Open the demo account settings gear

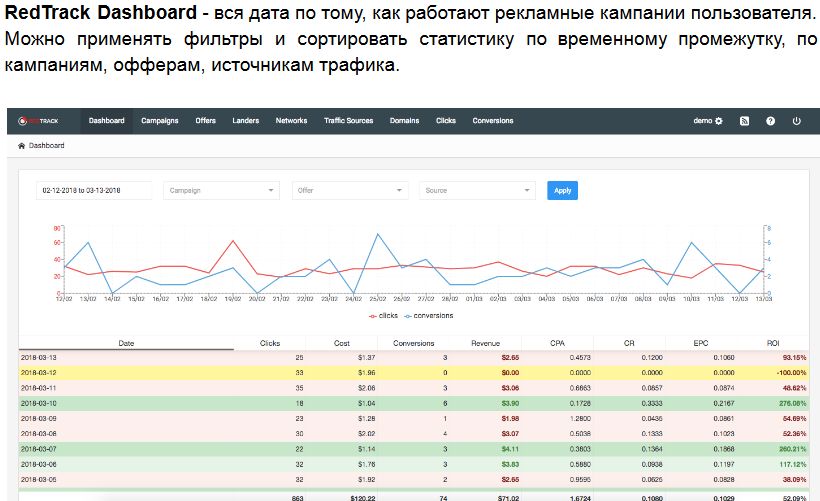click(719, 121)
